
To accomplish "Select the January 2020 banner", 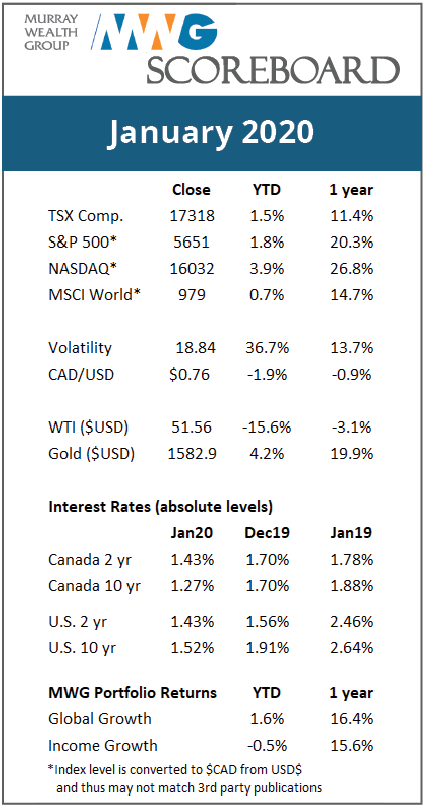I will point(211,133).
